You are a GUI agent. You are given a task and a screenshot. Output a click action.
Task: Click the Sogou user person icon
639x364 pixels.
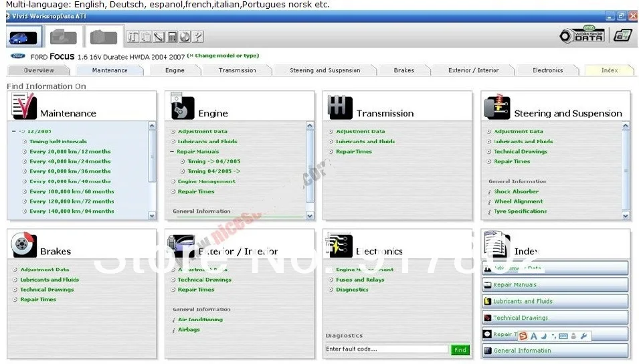point(574,336)
